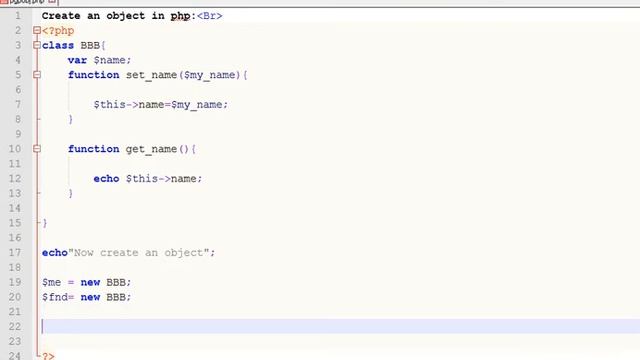Click line number 1 in the margin
Image resolution: width=640 pixels, height=360 pixels.
click(18, 16)
